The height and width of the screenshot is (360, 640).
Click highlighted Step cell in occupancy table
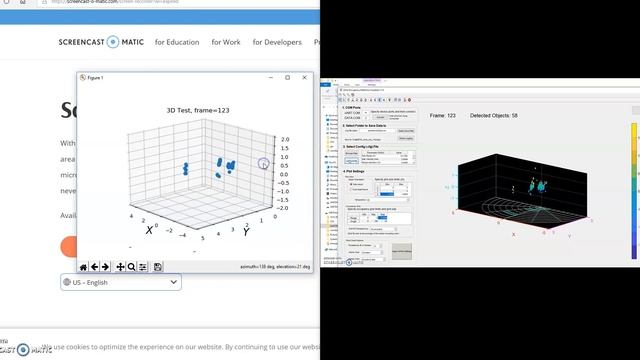382,218
